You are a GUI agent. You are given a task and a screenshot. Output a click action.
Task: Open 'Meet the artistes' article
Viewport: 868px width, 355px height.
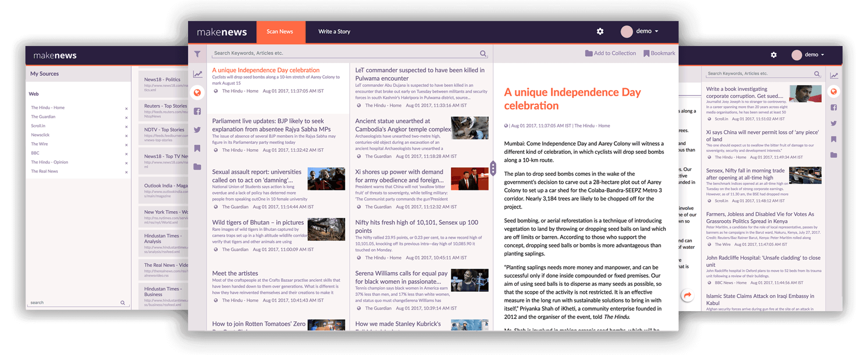click(235, 273)
